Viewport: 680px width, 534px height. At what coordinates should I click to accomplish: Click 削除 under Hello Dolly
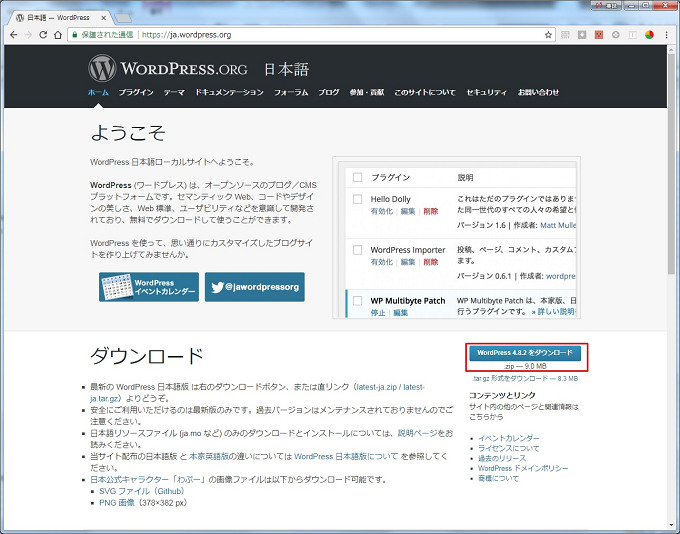431,211
